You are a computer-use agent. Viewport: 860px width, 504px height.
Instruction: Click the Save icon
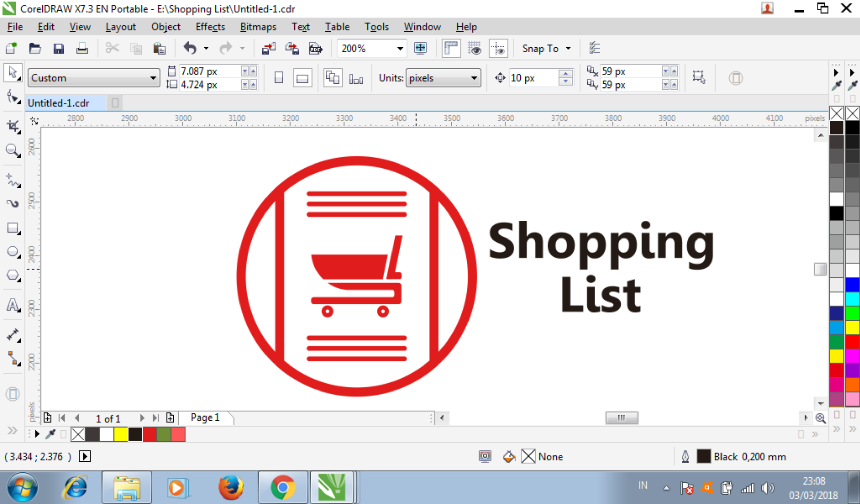[59, 48]
